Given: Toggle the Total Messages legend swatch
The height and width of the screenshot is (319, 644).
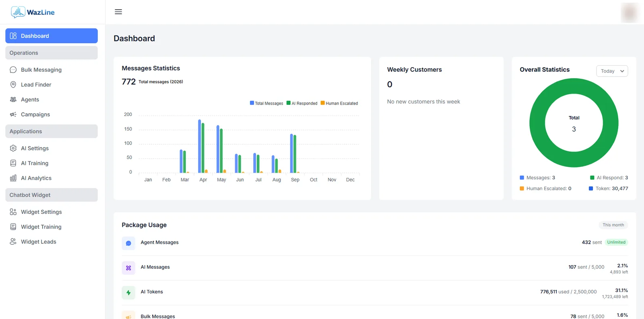Looking at the screenshot, I should click(252, 103).
